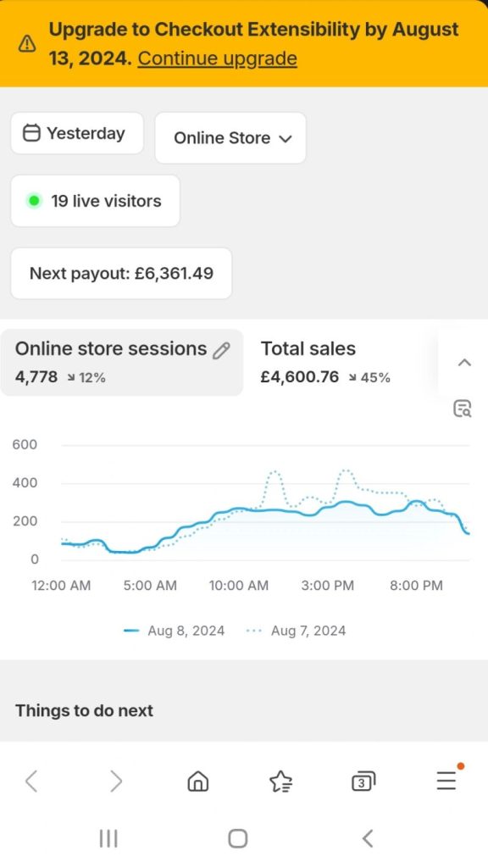Open the Continue upgrade link
The image size is (488, 868).
click(x=217, y=58)
